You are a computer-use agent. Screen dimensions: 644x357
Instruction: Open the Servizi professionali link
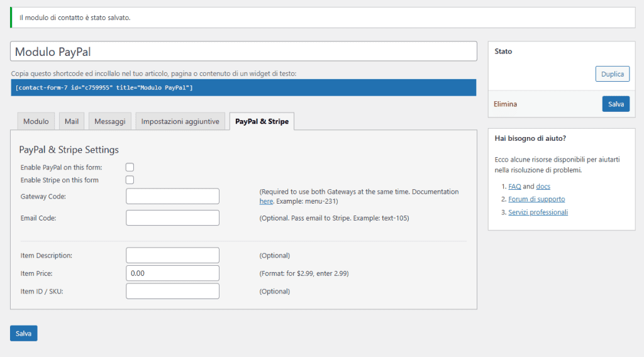click(x=538, y=212)
